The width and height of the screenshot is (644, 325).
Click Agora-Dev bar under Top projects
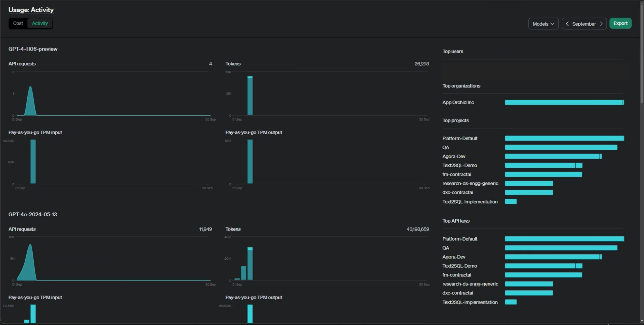[552, 156]
